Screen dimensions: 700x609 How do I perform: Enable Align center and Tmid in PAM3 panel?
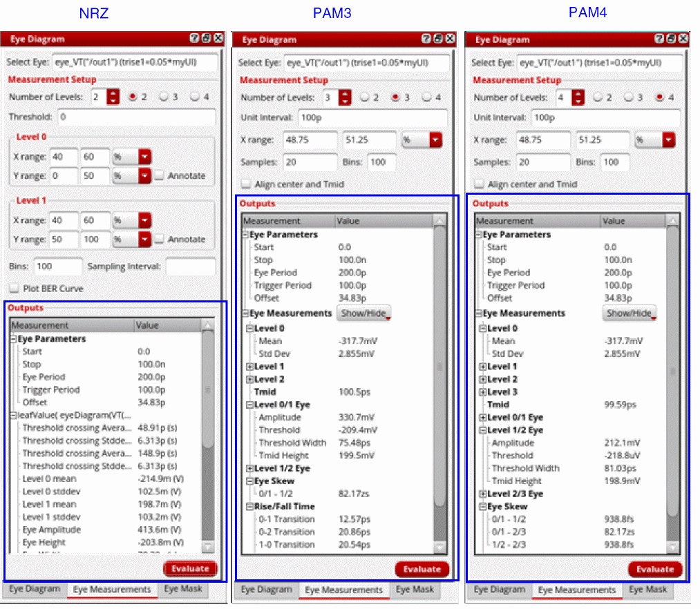(x=245, y=184)
